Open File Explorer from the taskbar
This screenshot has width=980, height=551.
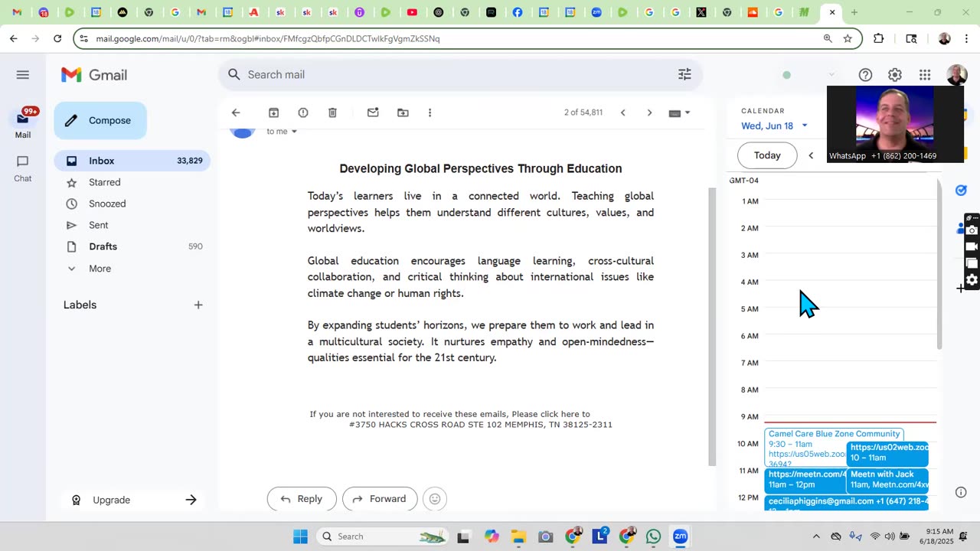518,536
